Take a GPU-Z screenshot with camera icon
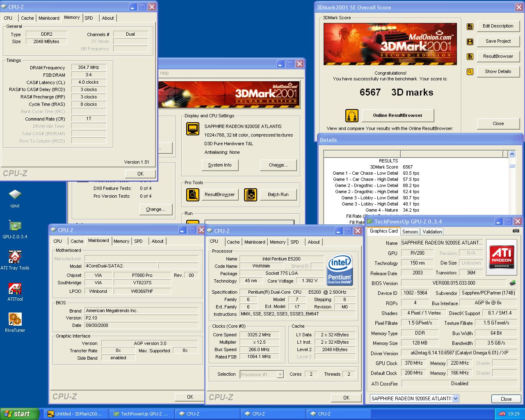Image resolution: width=525 pixels, height=420 pixels. click(516, 231)
